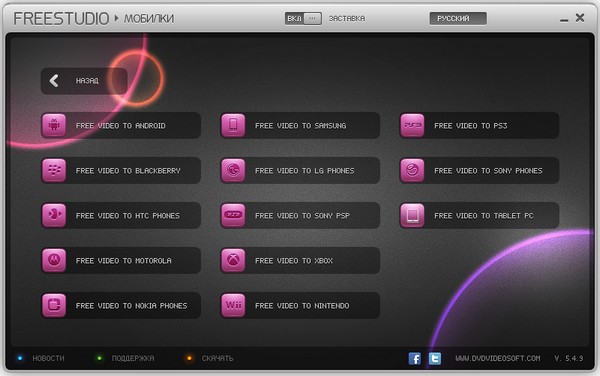Image resolution: width=600 pixels, height=376 pixels.
Task: Launch Free Video to Samsung
Action: coord(300,125)
